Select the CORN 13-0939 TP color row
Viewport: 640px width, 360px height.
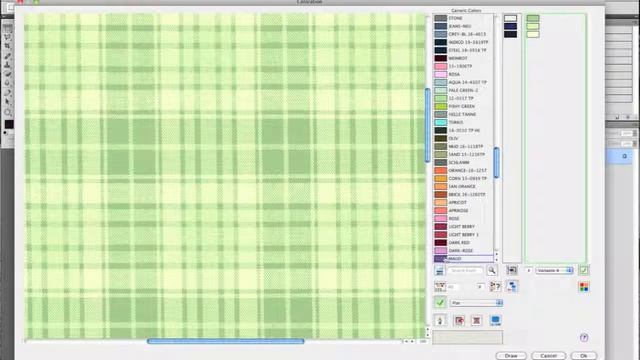[x=463, y=178]
